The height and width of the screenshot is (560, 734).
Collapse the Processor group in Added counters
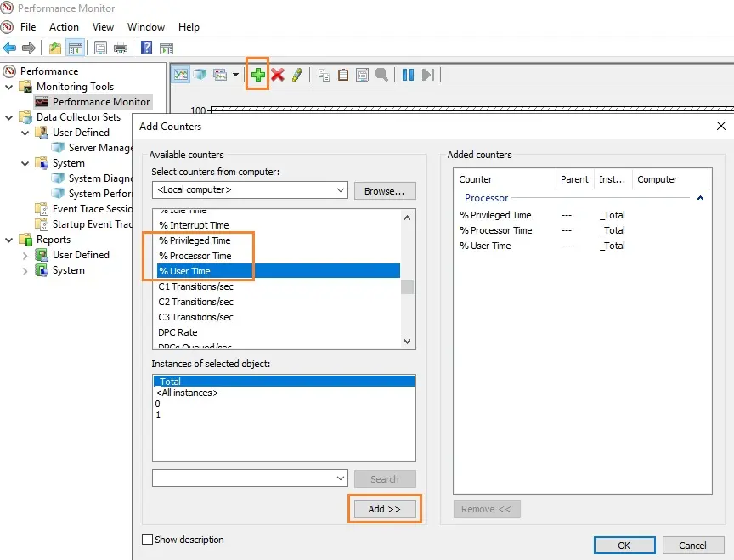click(x=701, y=198)
